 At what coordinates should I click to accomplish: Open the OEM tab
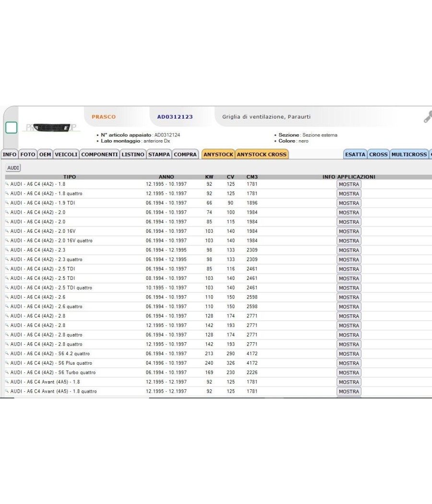45,155
